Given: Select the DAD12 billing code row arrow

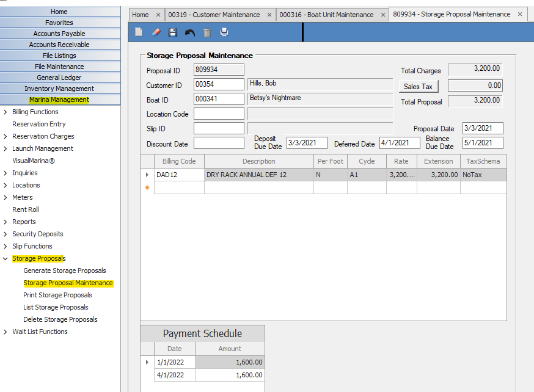Looking at the screenshot, I should click(147, 175).
